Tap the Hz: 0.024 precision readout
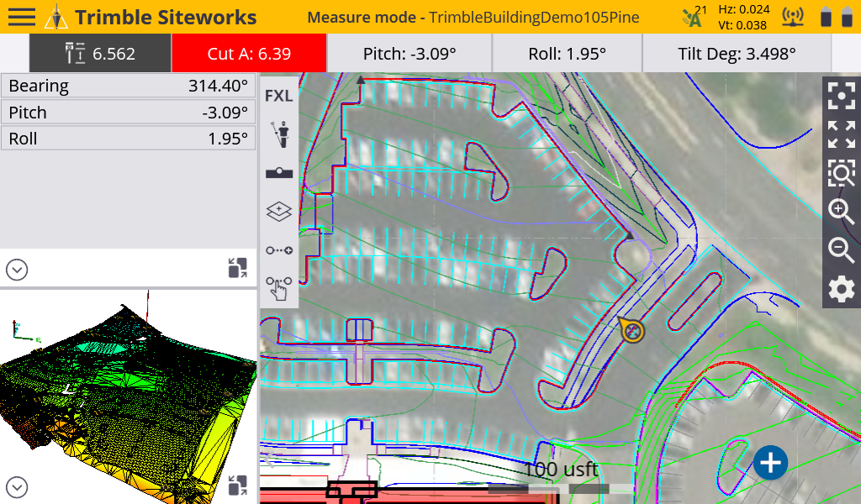This screenshot has height=504, width=861. (x=744, y=9)
